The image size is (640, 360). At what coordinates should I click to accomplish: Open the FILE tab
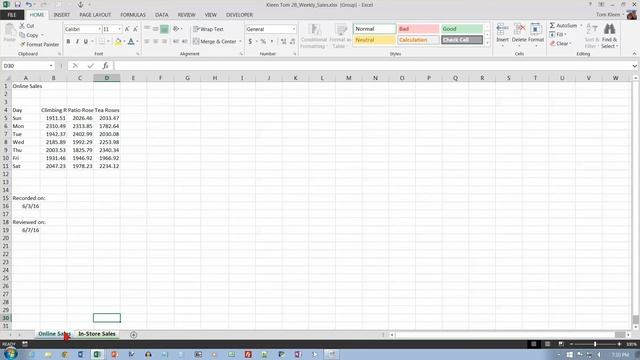[12, 15]
